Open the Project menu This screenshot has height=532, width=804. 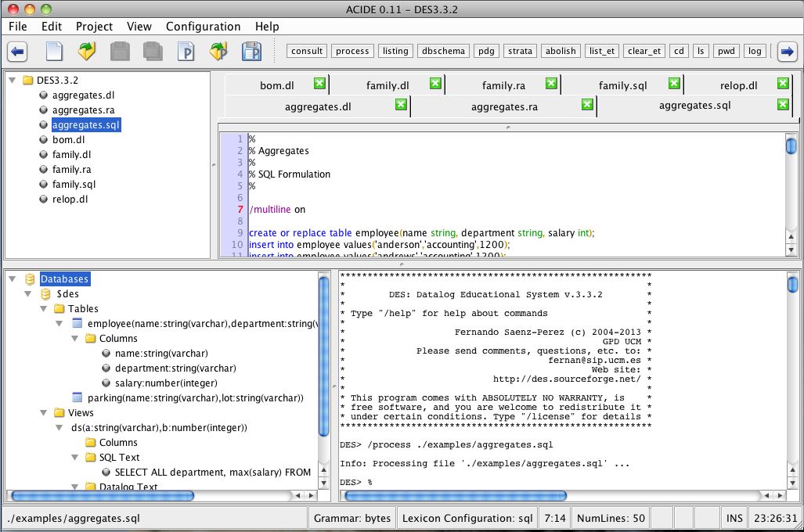94,27
